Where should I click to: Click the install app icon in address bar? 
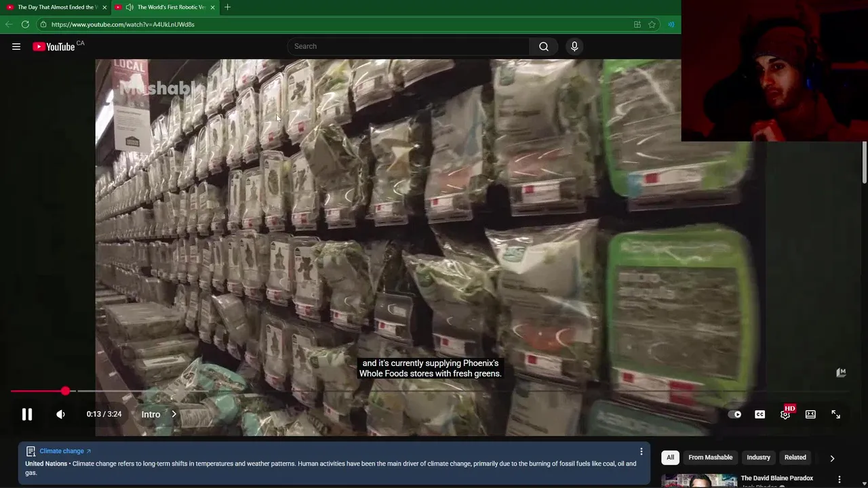637,24
